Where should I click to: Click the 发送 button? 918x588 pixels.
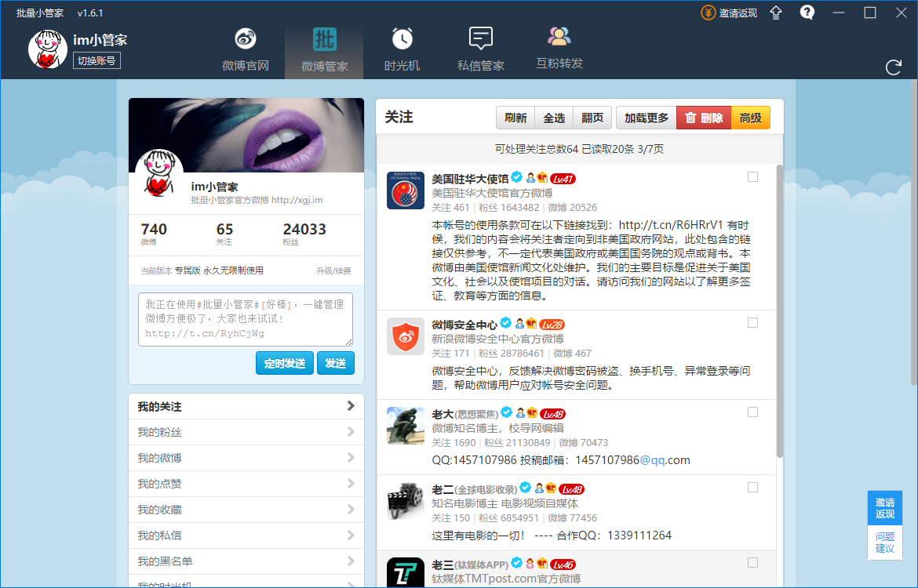pos(336,363)
